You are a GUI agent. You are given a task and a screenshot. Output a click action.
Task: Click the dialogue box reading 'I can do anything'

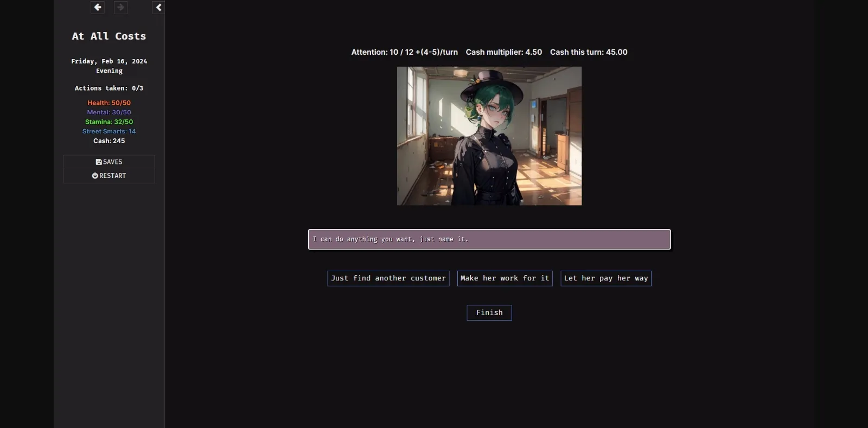coord(489,239)
